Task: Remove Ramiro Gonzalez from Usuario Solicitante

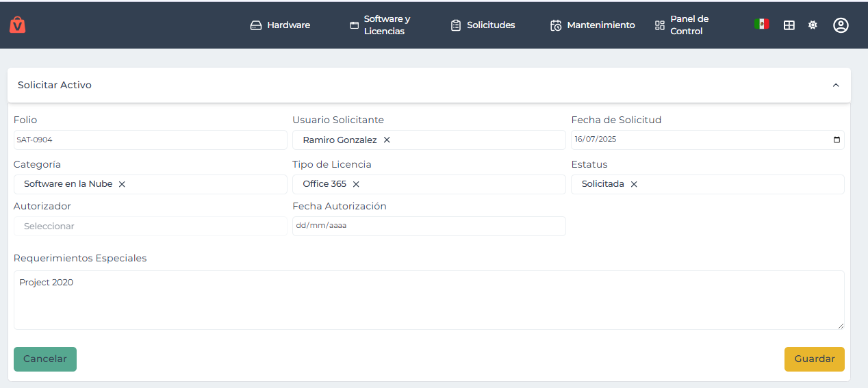Action: coord(387,140)
